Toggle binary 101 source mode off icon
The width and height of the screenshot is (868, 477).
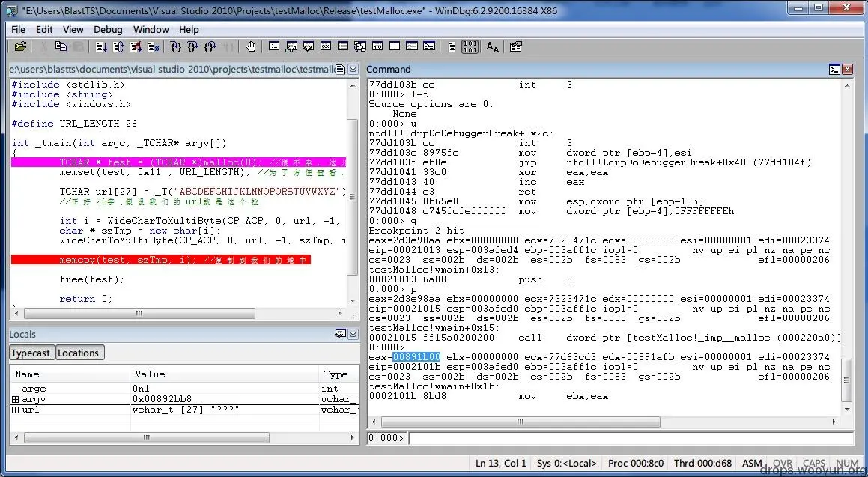[470, 47]
